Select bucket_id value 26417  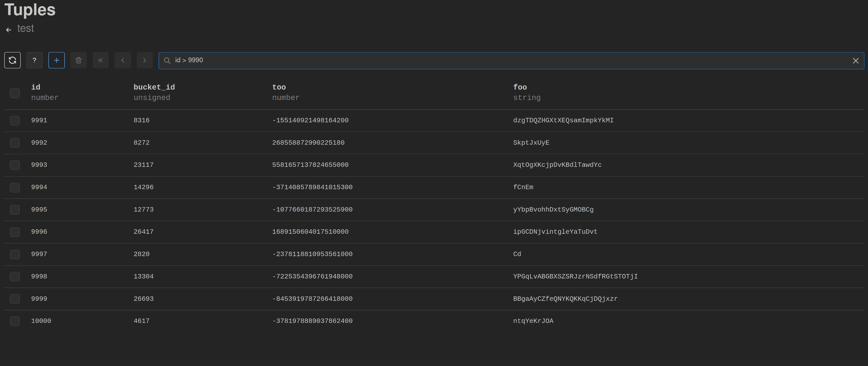point(143,232)
